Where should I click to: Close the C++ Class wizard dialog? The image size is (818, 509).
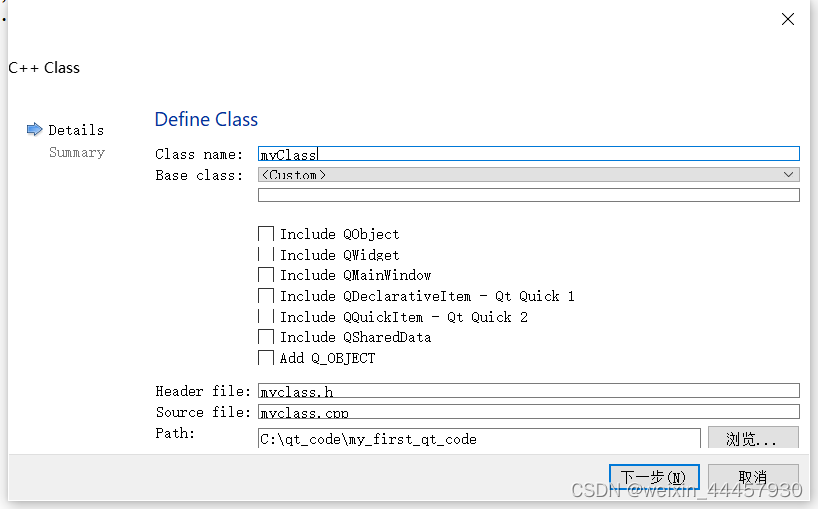pos(788,19)
